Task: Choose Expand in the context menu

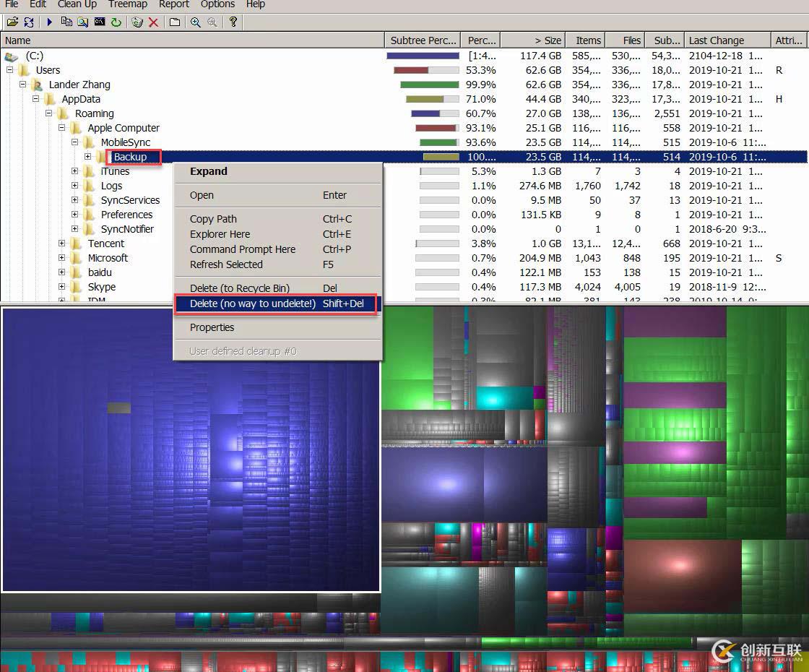Action: pos(277,171)
